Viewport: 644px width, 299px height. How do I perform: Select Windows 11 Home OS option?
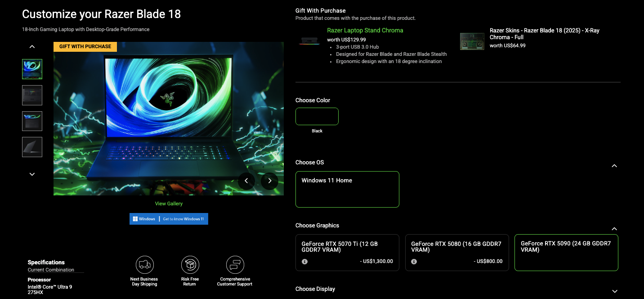point(347,189)
